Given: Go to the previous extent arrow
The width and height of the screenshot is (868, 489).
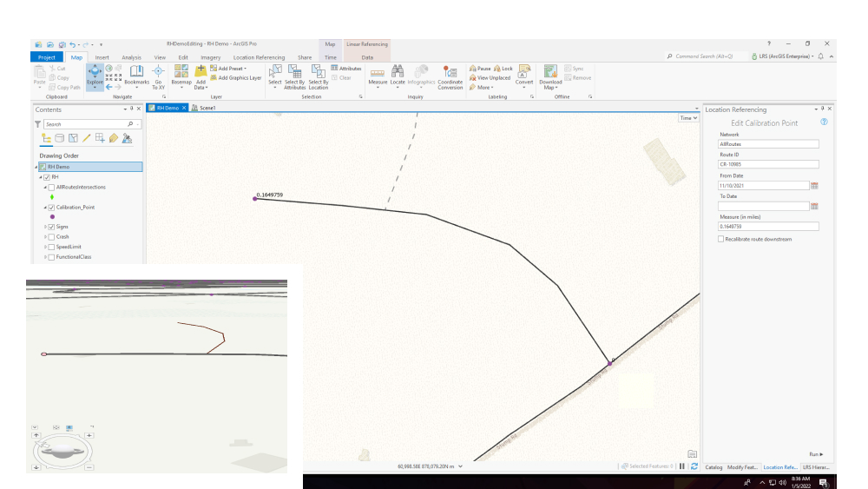Looking at the screenshot, I should pos(109,87).
